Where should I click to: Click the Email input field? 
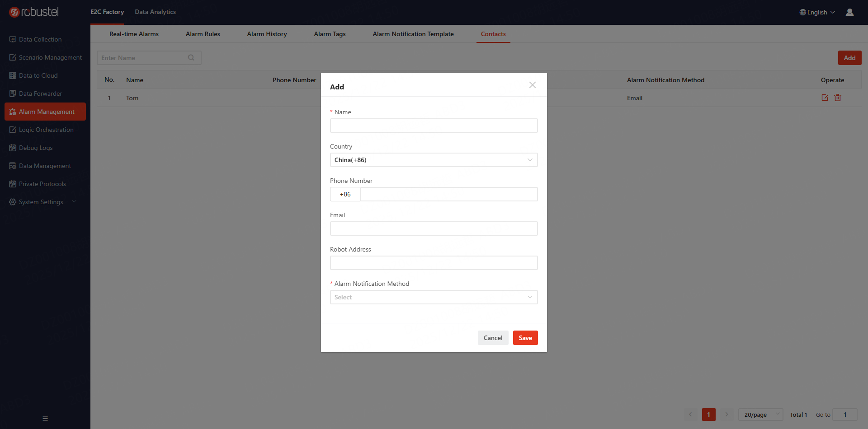pyautogui.click(x=433, y=228)
